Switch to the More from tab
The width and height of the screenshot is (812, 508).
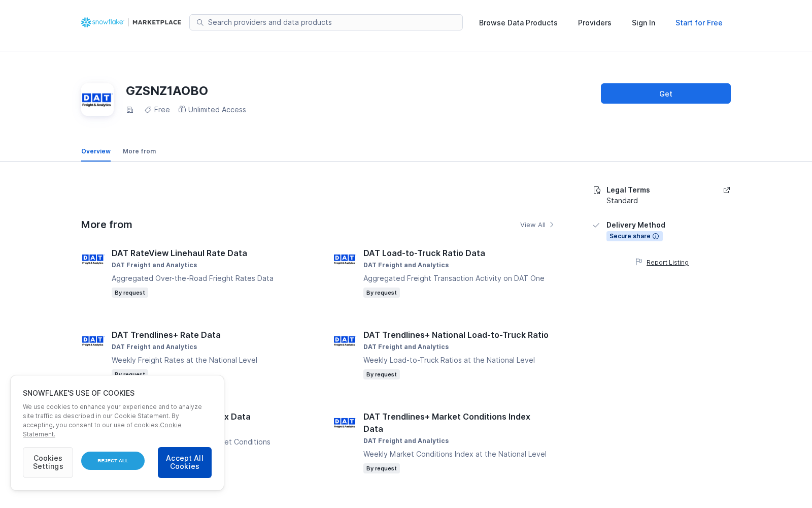coord(140,151)
